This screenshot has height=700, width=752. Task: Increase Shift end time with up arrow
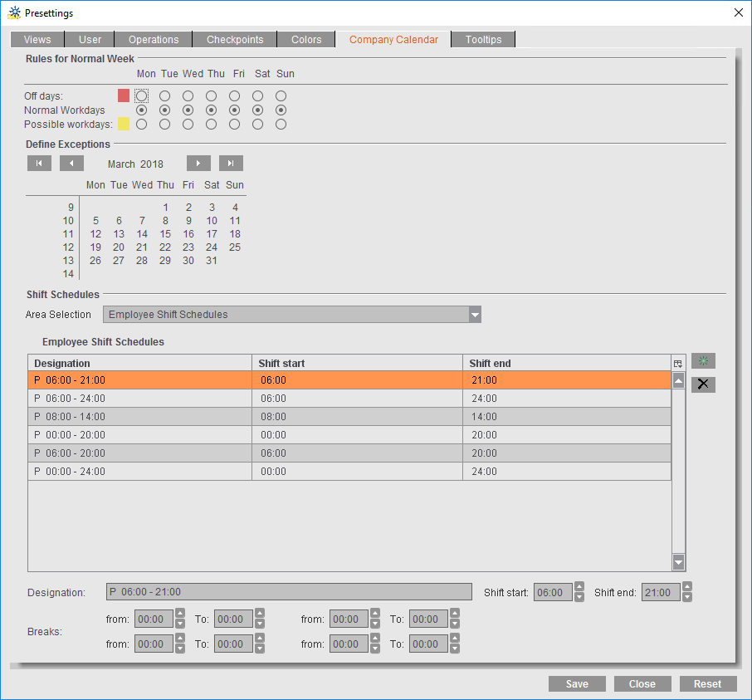(x=687, y=586)
